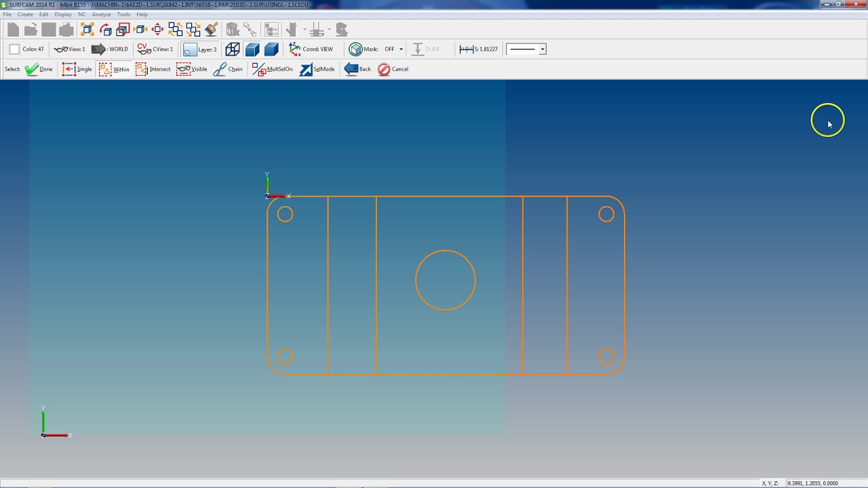
Task: Open the Create menu
Action: (x=25, y=14)
